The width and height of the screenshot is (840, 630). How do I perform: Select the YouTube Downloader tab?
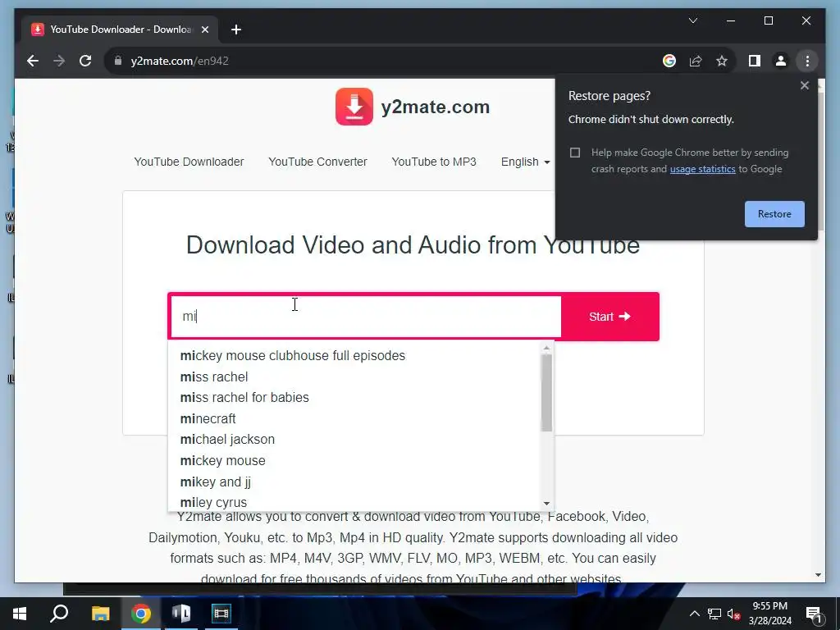pos(120,30)
